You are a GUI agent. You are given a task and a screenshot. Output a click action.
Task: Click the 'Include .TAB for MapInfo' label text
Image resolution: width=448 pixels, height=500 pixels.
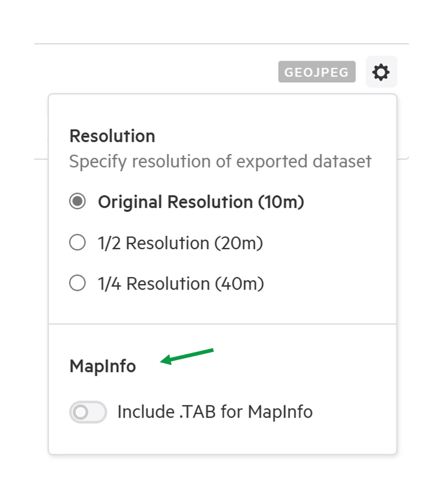pyautogui.click(x=215, y=412)
